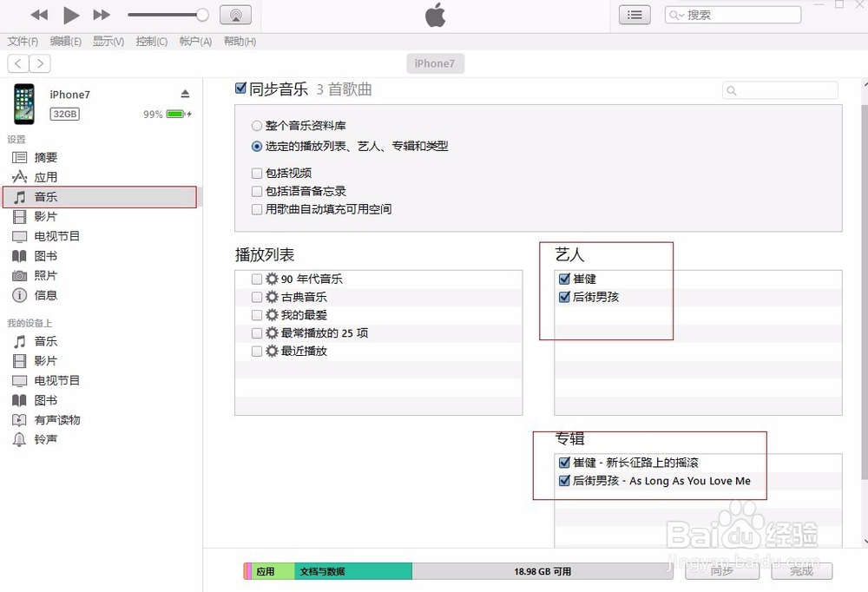Check the 古典音乐 playlist
The image size is (868, 592).
257,298
